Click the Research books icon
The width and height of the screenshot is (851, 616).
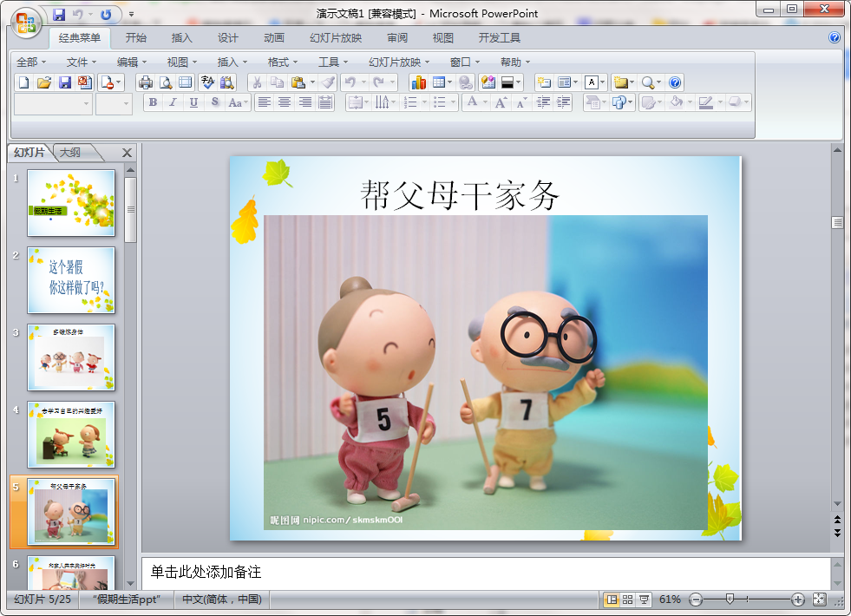click(227, 82)
